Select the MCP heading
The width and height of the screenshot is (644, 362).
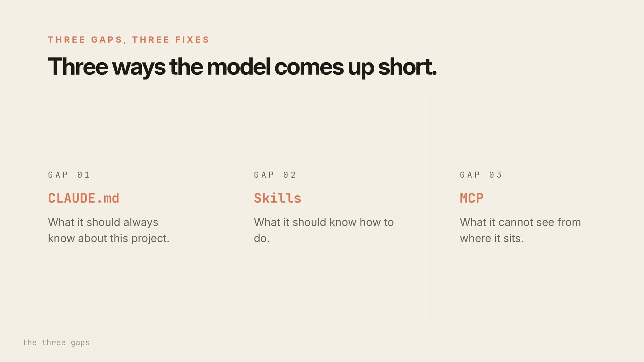(472, 198)
